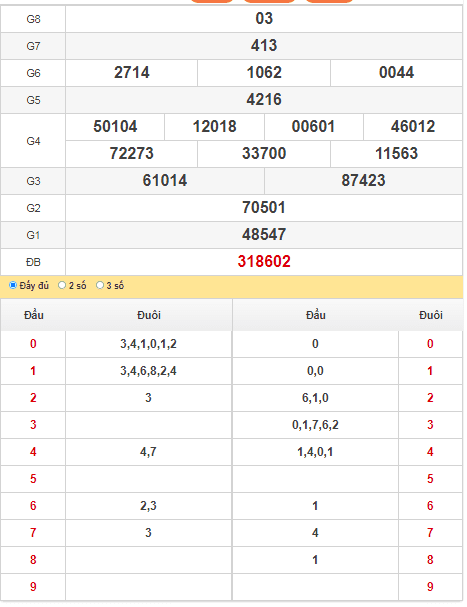Click G4 number 33700
467x607 pixels.
264,154
